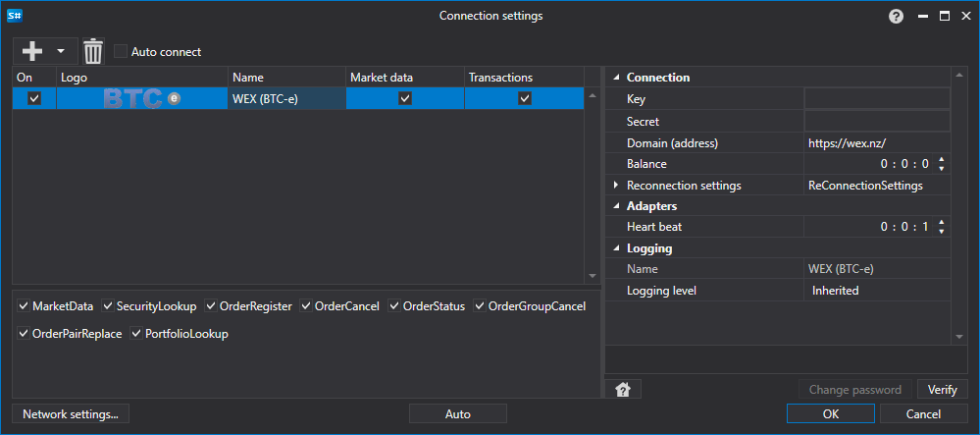Close the Connection settings window
The height and width of the screenshot is (435, 980).
(965, 17)
